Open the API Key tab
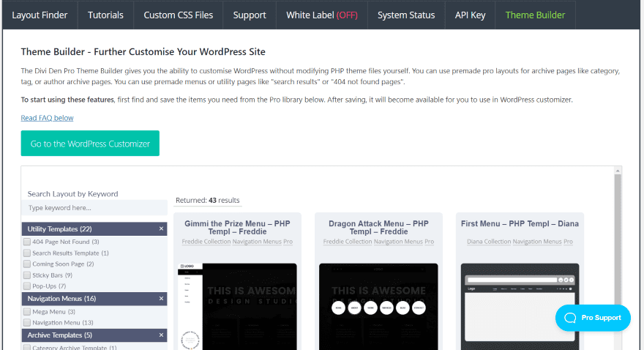This screenshot has height=350, width=644. coord(468,15)
